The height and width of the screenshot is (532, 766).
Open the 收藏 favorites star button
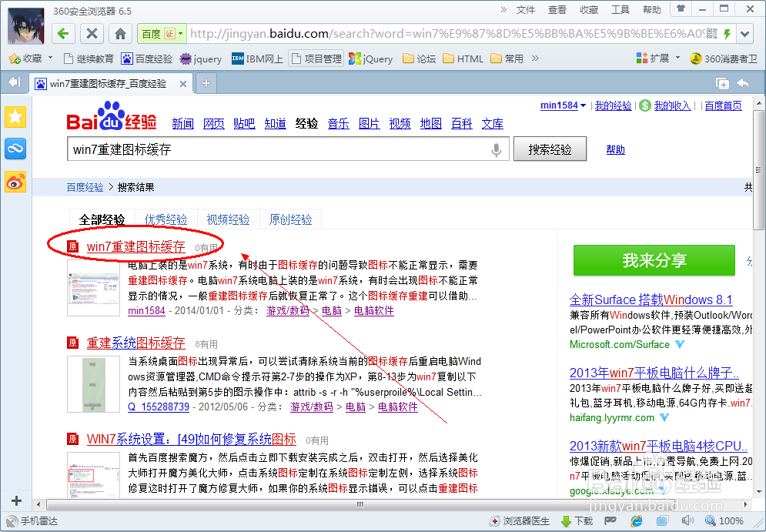click(26, 59)
